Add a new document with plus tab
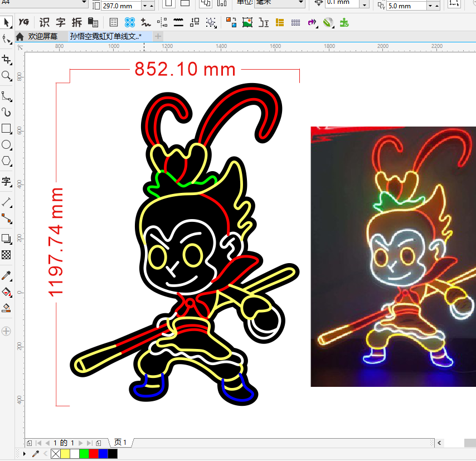Viewport: 476px width, 461px height. 158,36
